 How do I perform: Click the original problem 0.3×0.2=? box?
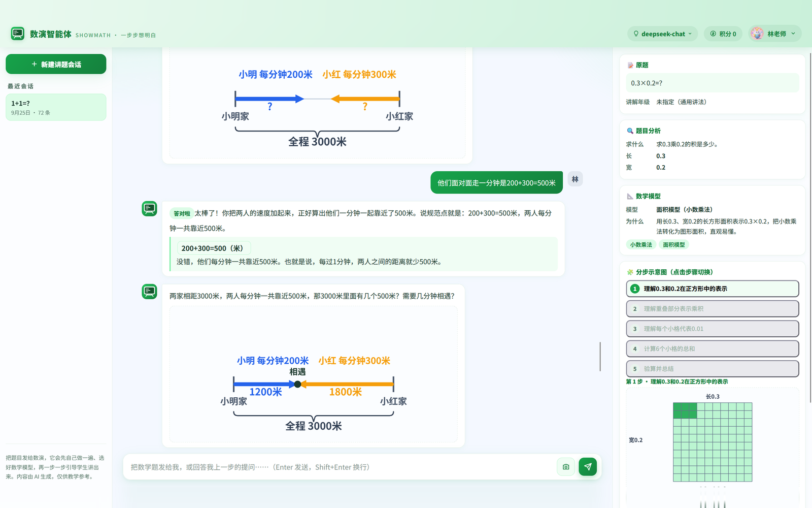713,83
